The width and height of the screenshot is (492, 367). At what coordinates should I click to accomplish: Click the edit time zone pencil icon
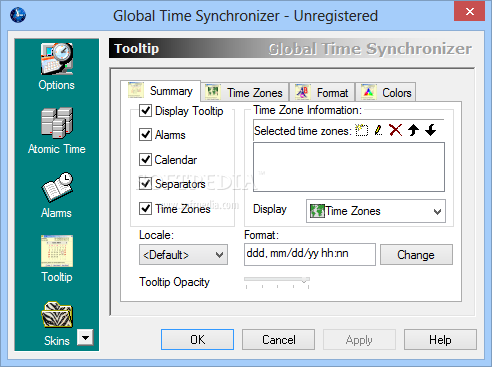(x=378, y=130)
